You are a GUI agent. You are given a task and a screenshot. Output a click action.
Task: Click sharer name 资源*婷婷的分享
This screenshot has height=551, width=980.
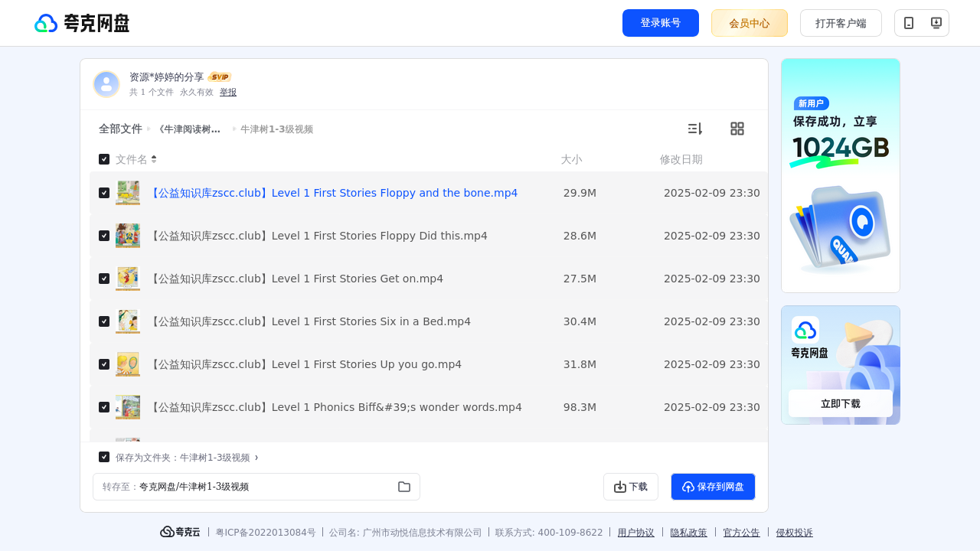167,77
